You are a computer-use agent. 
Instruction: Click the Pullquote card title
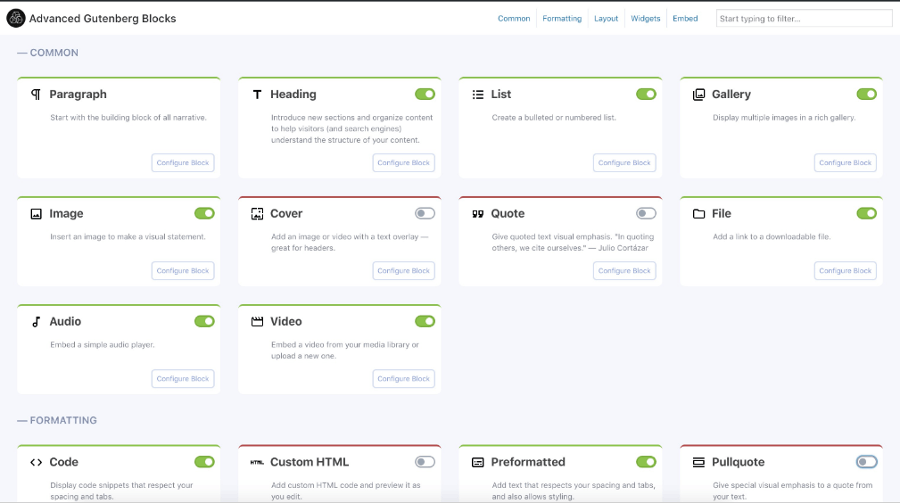point(738,462)
